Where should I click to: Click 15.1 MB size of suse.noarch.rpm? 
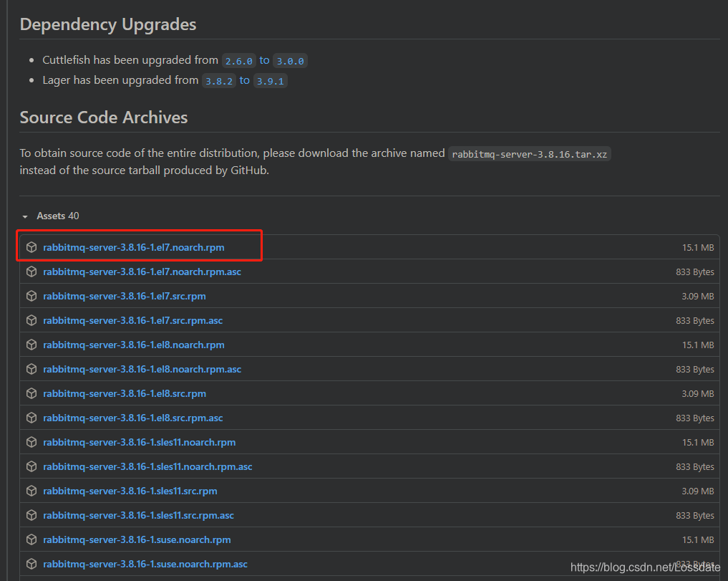pos(698,539)
